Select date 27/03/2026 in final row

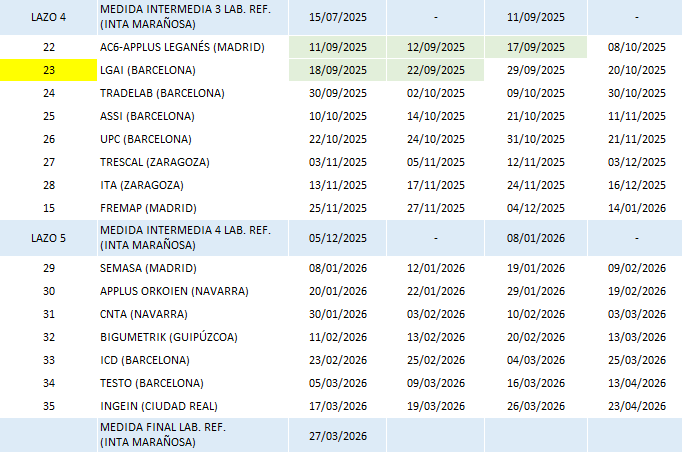click(338, 435)
